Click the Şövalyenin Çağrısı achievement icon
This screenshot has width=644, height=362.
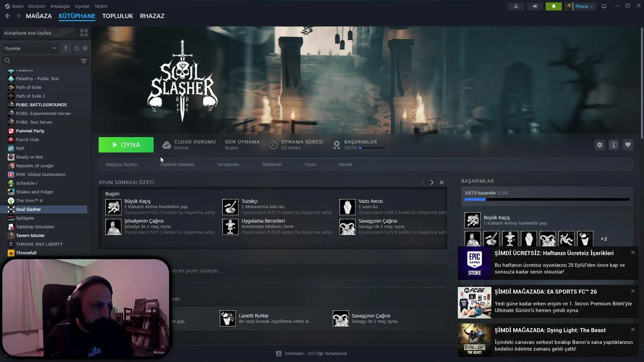[x=113, y=227]
